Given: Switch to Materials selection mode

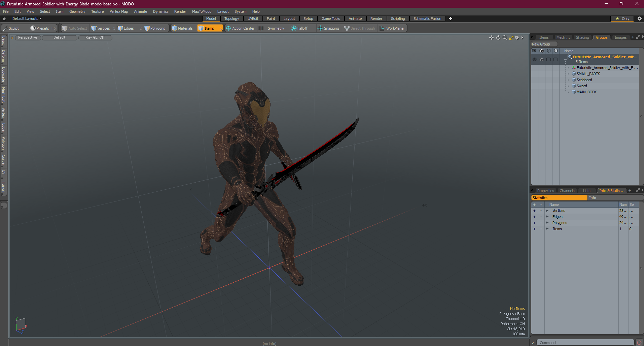Looking at the screenshot, I should tap(182, 28).
